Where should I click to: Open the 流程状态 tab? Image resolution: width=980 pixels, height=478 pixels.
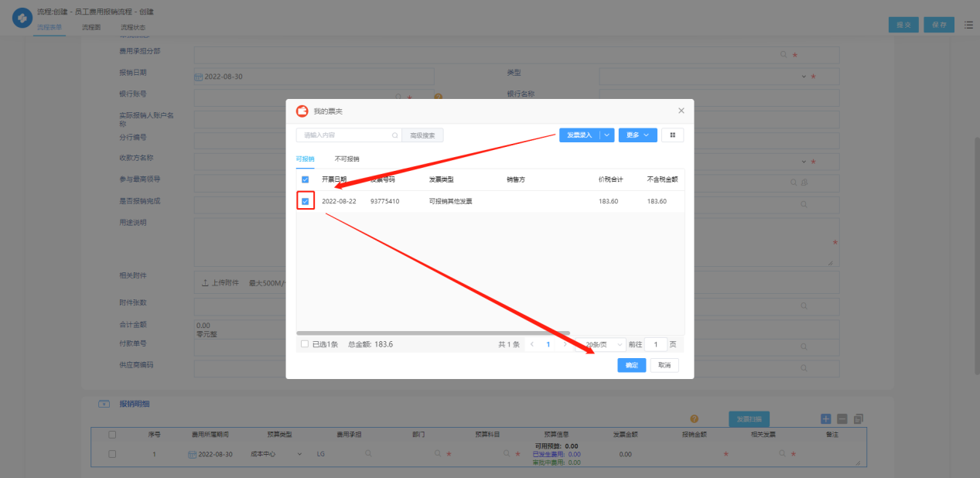pyautogui.click(x=133, y=27)
